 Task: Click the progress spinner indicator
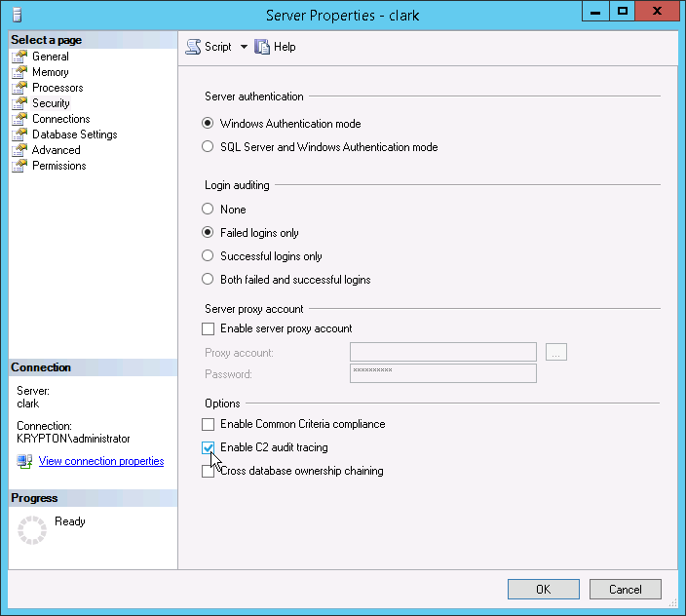pyautogui.click(x=32, y=530)
